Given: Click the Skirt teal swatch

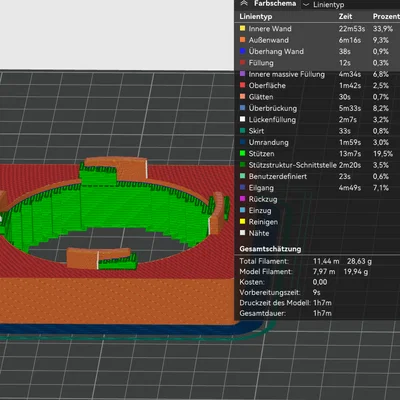Looking at the screenshot, I should click(242, 131).
